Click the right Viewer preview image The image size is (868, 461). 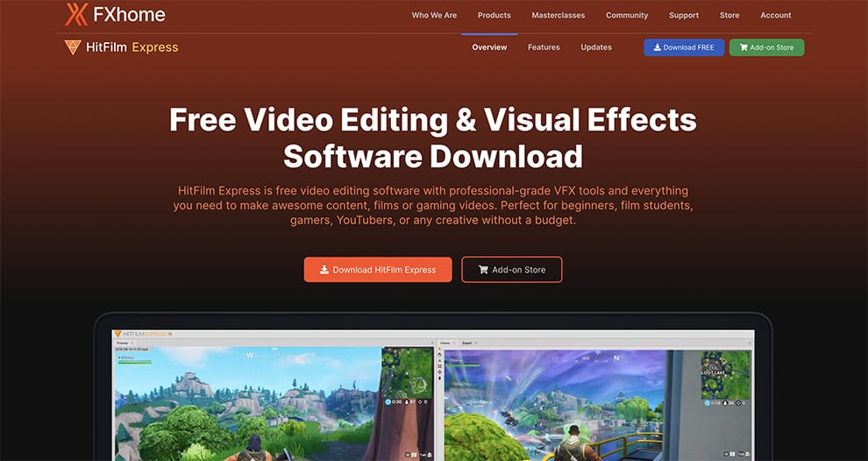point(598,405)
